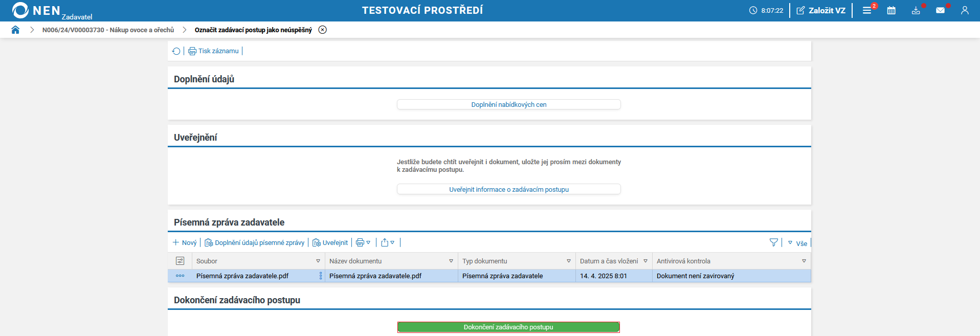
Task: Click the 'Název dokumentu' column header label
Action: [x=355, y=261]
